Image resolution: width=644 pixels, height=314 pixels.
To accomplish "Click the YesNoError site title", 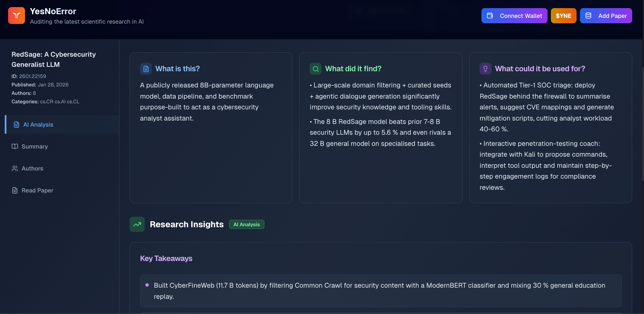I will [x=53, y=11].
